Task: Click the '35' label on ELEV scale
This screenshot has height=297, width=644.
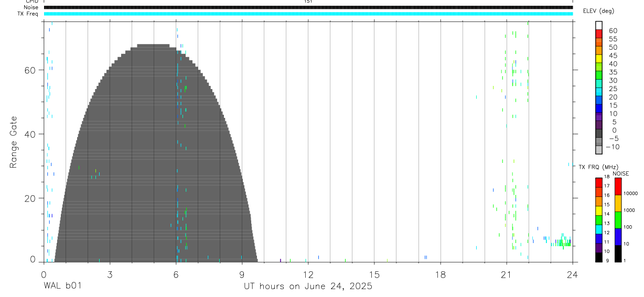Action: [613, 72]
